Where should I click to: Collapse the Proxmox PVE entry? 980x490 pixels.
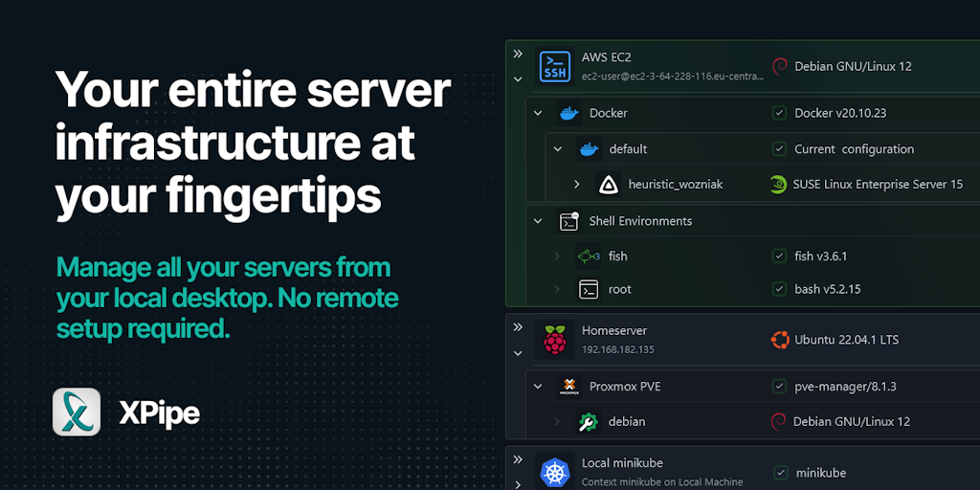coord(538,387)
